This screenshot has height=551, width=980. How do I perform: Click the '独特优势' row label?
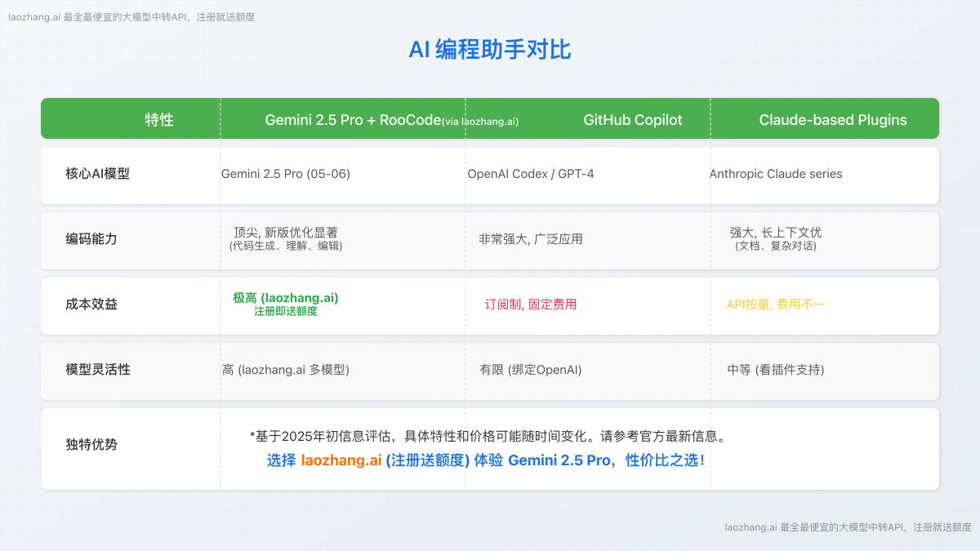(x=91, y=445)
